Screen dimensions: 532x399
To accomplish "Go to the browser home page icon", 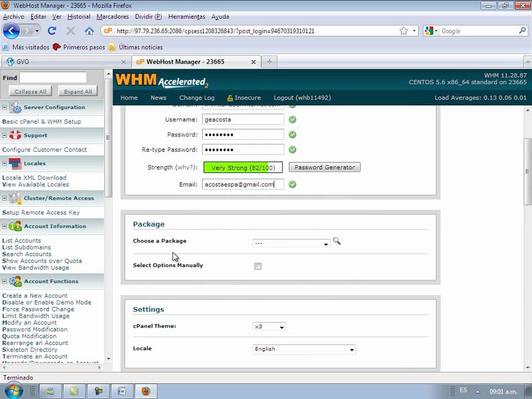I will pos(89,31).
